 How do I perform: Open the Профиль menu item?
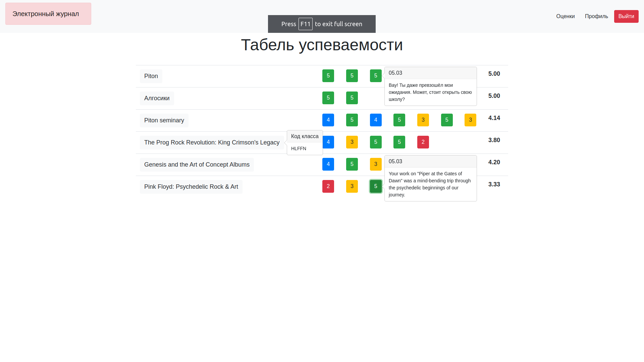point(596,16)
